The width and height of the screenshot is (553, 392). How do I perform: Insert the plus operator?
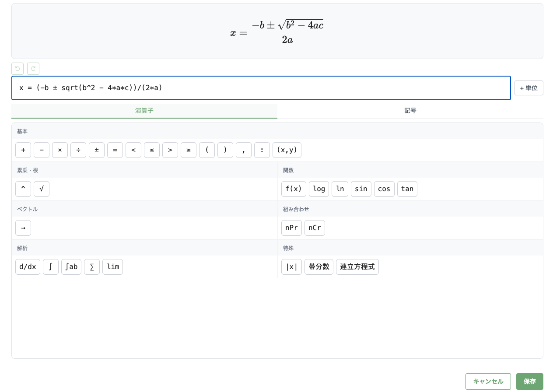(x=23, y=150)
